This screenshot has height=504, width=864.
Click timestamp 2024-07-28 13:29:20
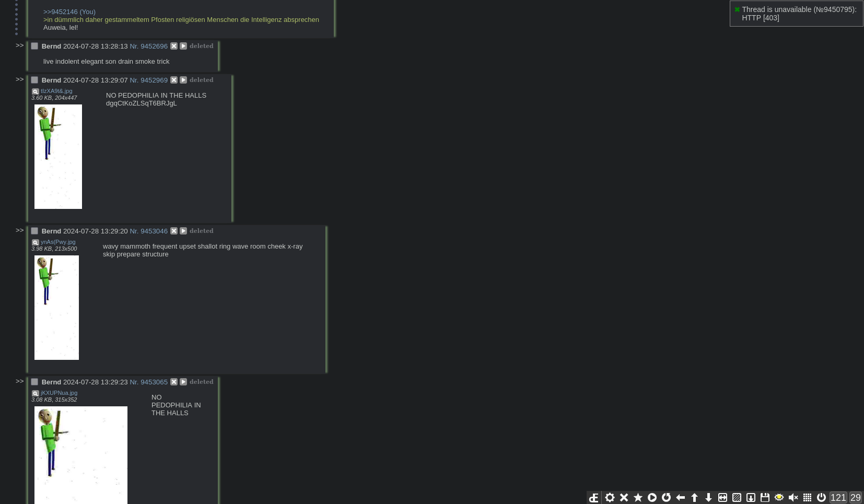(95, 231)
